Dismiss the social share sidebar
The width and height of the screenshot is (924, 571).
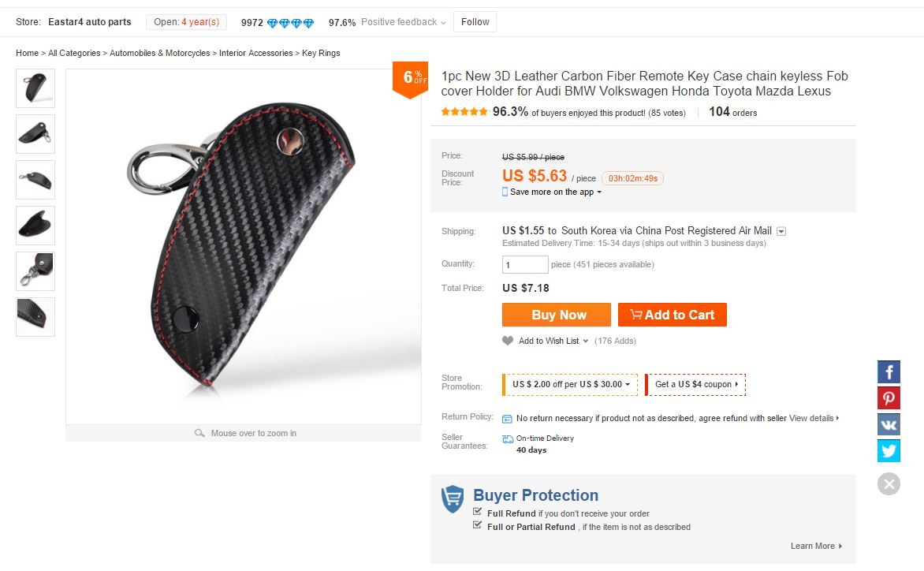pyautogui.click(x=889, y=483)
